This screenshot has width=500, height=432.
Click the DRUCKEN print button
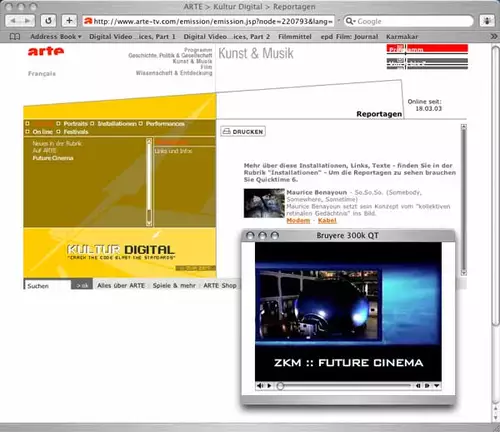243,131
